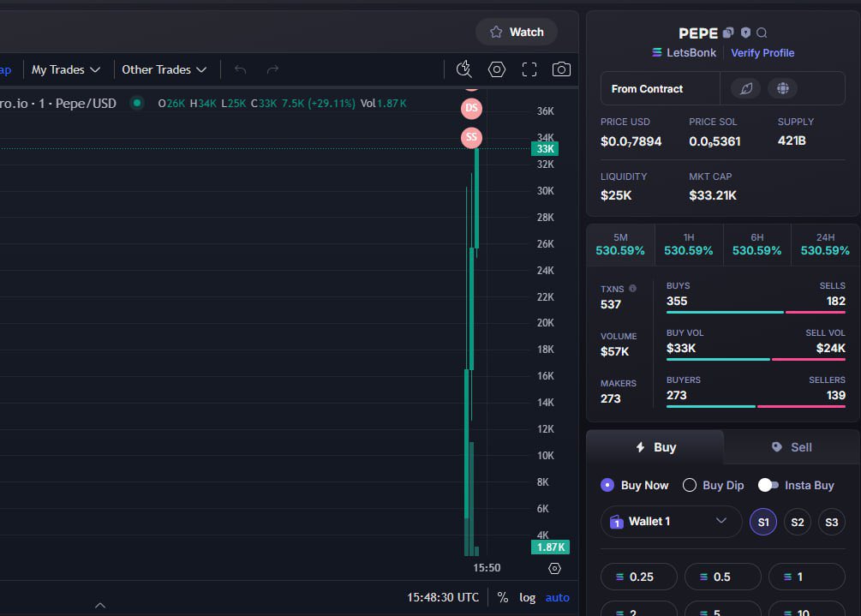Click the Vol 1.87K indicator label
Viewport: 861px width, 616px height.
tap(383, 103)
